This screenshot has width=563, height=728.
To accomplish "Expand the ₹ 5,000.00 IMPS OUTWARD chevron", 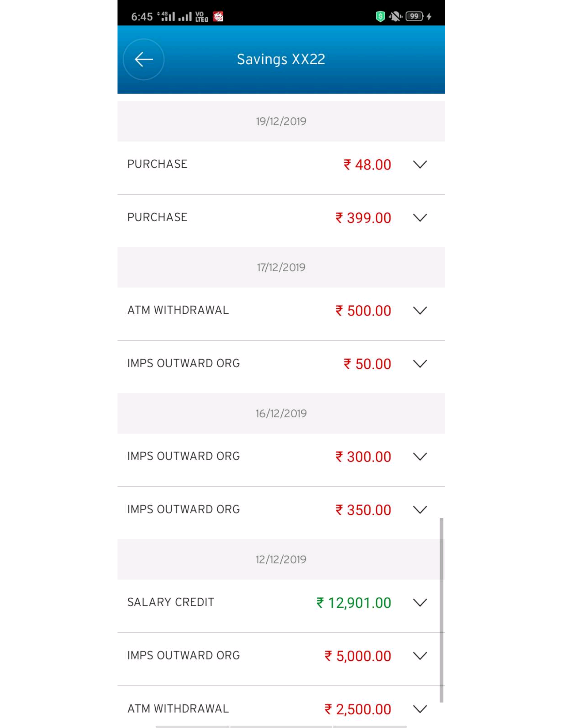I will point(420,656).
